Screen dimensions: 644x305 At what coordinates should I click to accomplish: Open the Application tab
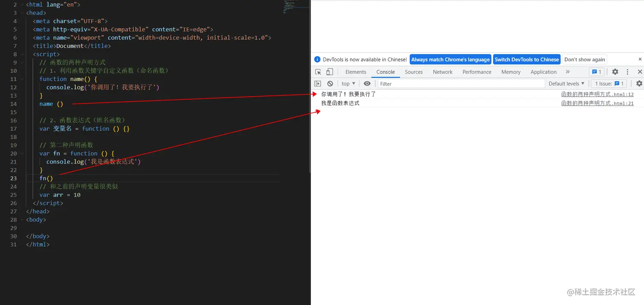point(543,72)
